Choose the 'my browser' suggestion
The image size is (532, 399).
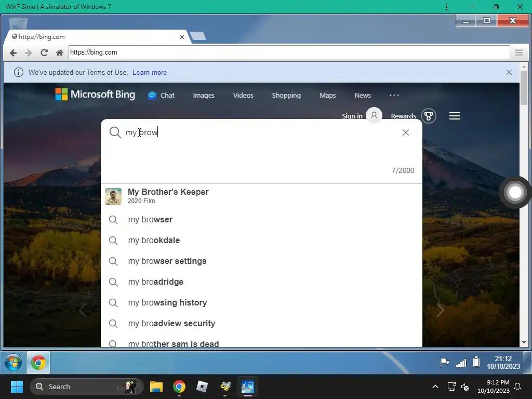(261, 220)
